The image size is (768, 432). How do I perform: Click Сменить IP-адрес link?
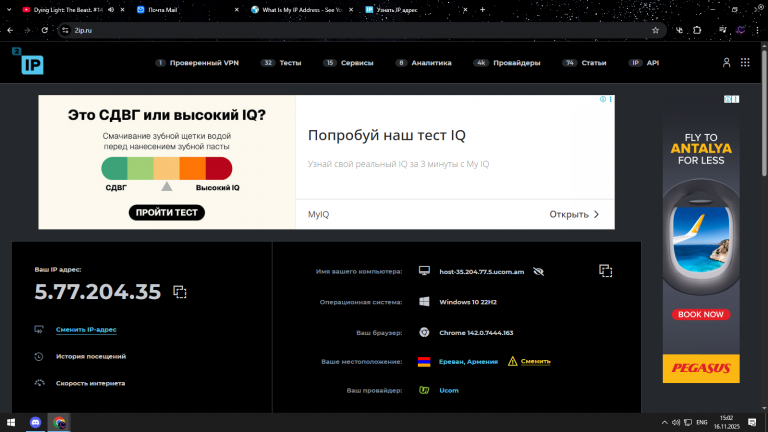pos(86,330)
